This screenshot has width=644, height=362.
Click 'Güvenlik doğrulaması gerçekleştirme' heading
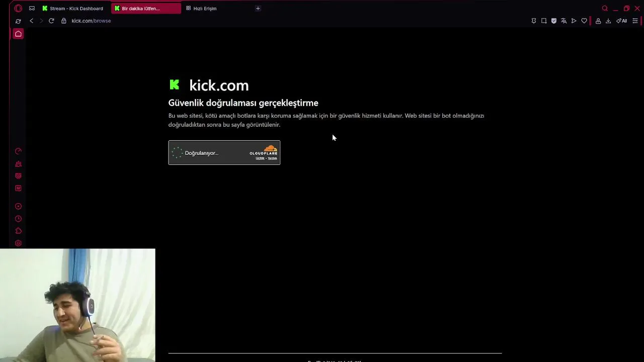pyautogui.click(x=243, y=103)
